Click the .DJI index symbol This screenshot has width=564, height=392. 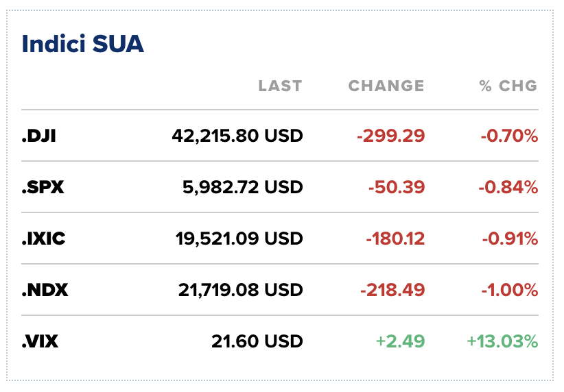pos(39,136)
